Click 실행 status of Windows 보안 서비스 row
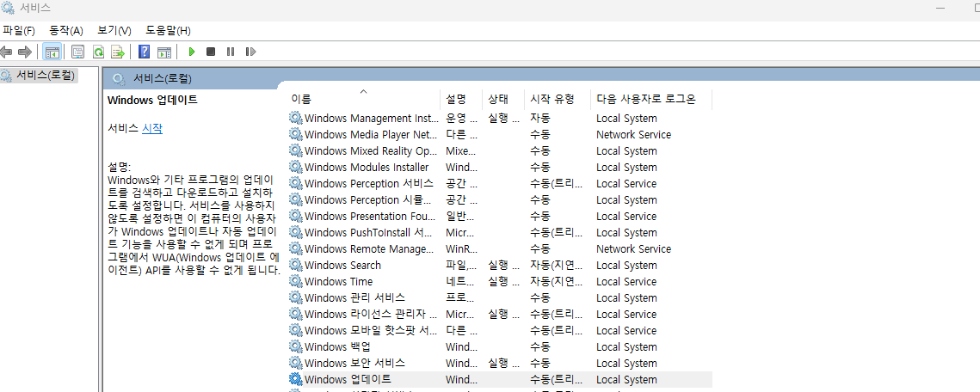980x392 pixels. [x=504, y=363]
